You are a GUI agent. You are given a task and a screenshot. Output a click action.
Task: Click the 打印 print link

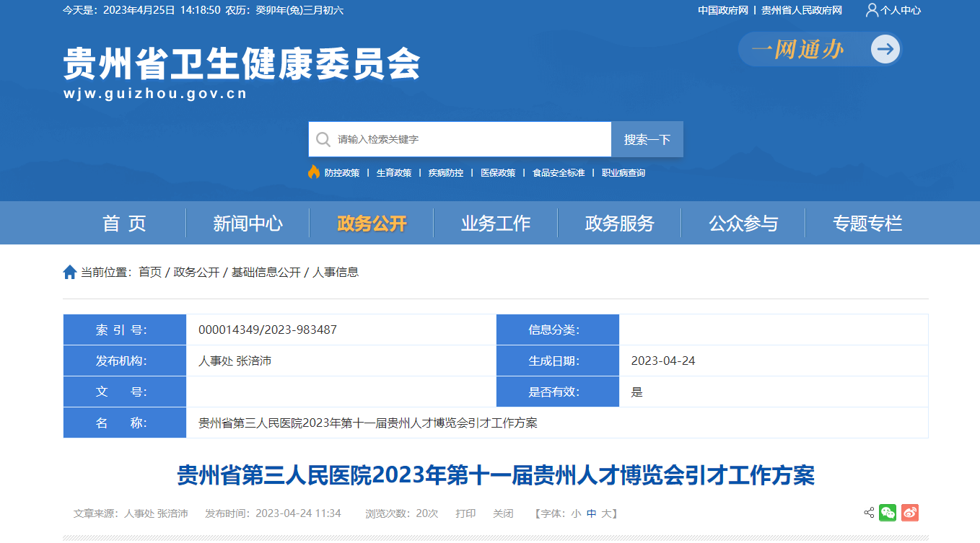click(x=465, y=513)
